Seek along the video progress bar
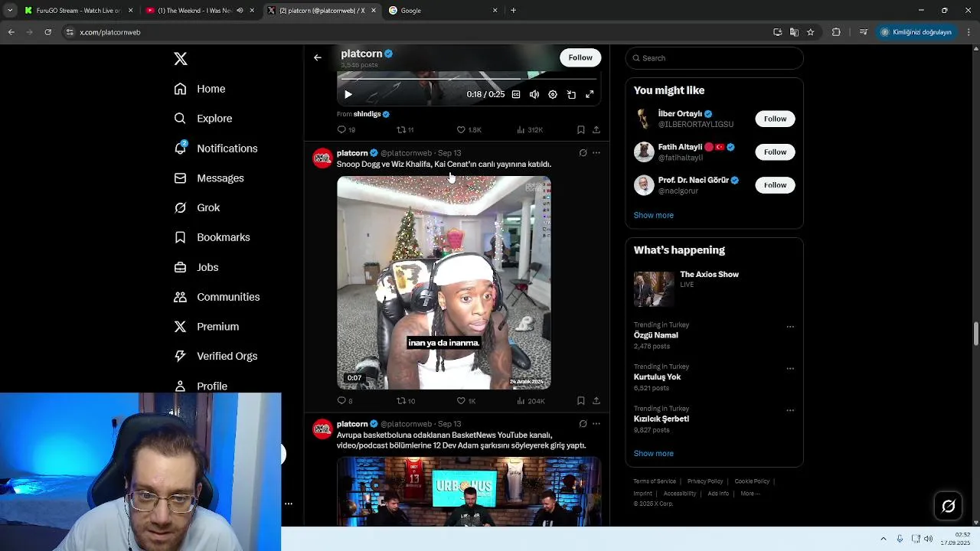Viewport: 980px width, 551px height. (x=469, y=78)
